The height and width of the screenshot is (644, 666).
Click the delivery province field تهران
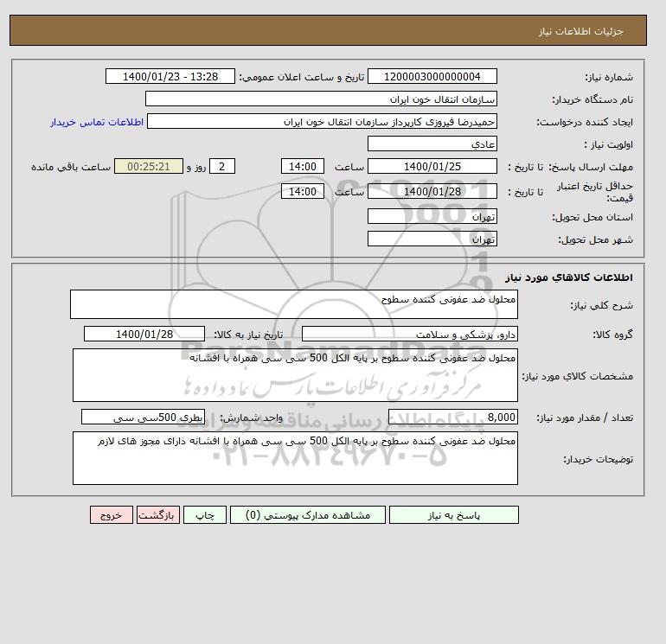pyautogui.click(x=432, y=216)
